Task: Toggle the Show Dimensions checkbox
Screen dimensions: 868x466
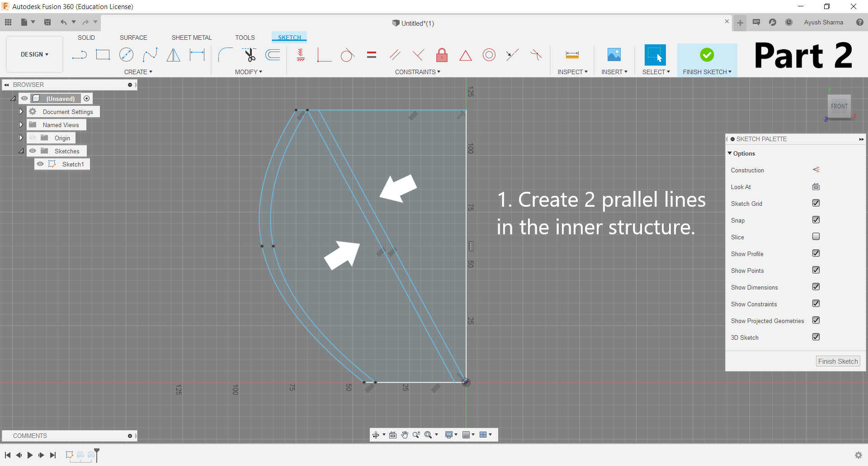Action: point(816,287)
